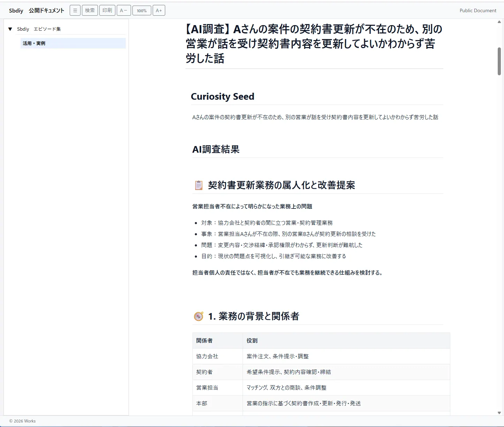This screenshot has width=504, height=427.
Task: Click the bullet line starting with 目的
Action: pos(274,256)
